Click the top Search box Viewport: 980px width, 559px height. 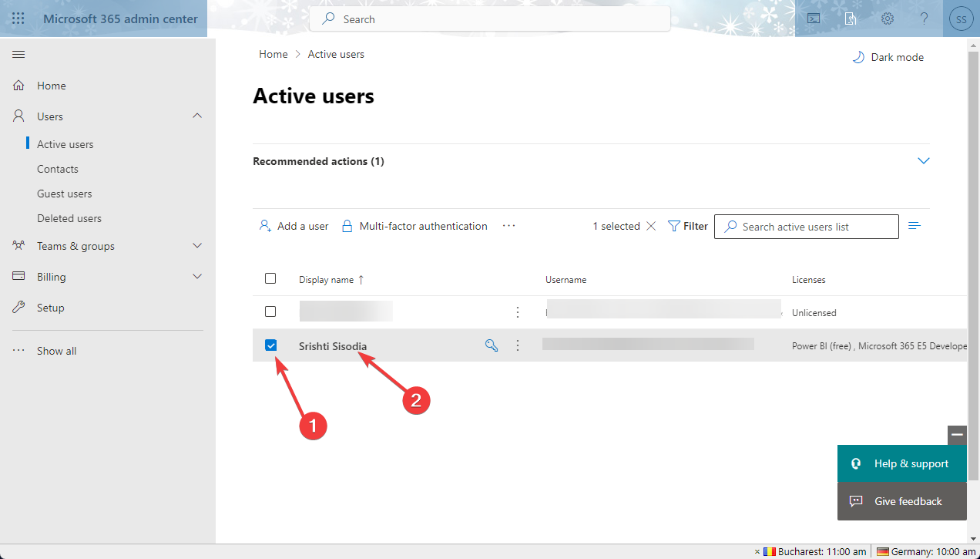click(x=490, y=19)
